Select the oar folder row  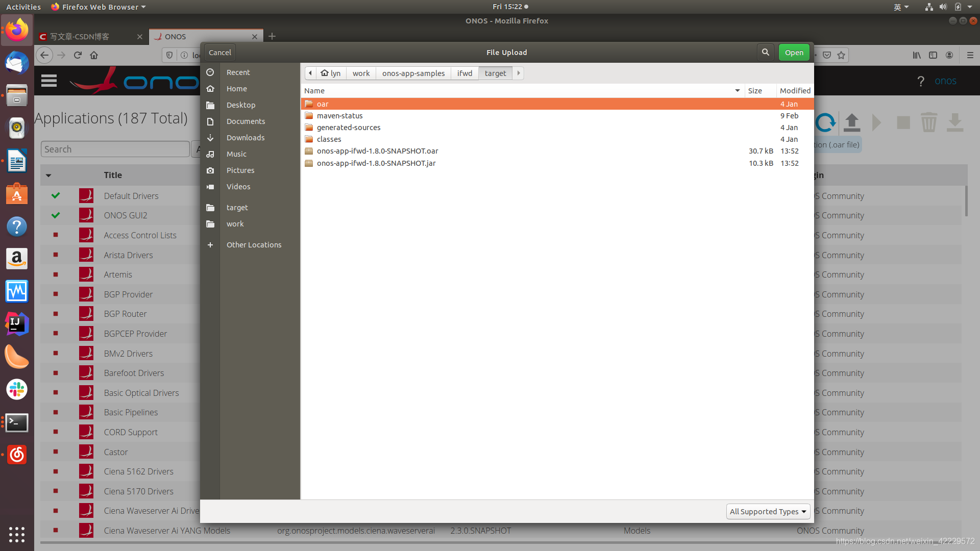click(x=557, y=104)
